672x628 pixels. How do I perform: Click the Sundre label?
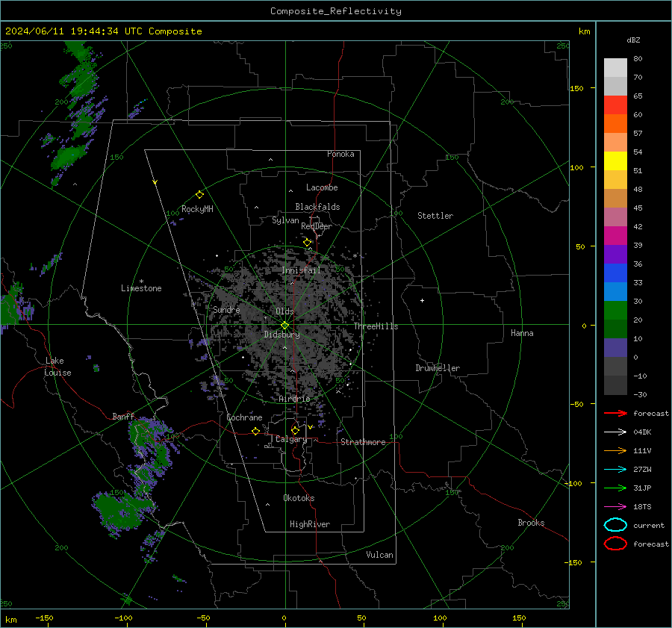(226, 309)
